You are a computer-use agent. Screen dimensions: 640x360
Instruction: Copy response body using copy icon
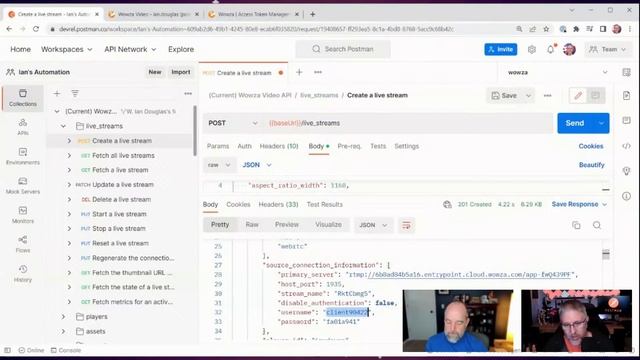click(x=576, y=225)
